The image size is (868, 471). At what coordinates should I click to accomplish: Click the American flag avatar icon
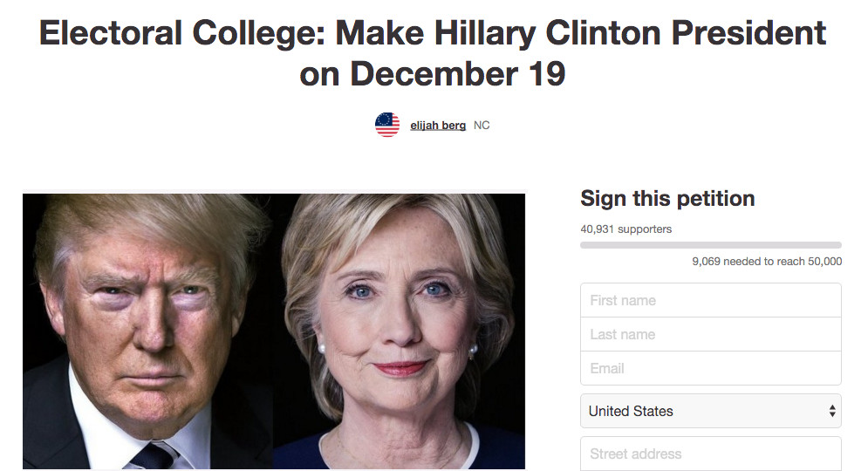coord(387,125)
